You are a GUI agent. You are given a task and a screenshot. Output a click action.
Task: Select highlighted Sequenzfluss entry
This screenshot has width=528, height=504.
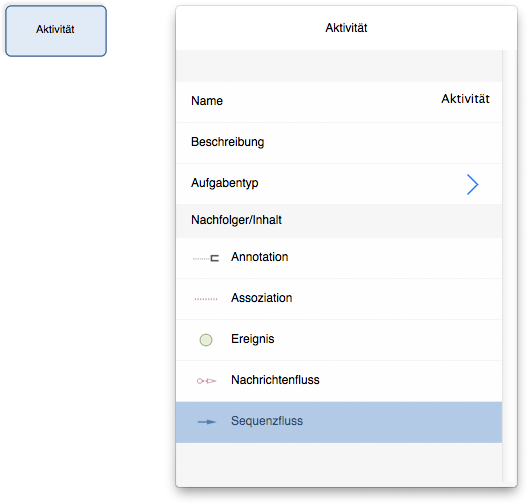tap(339, 422)
